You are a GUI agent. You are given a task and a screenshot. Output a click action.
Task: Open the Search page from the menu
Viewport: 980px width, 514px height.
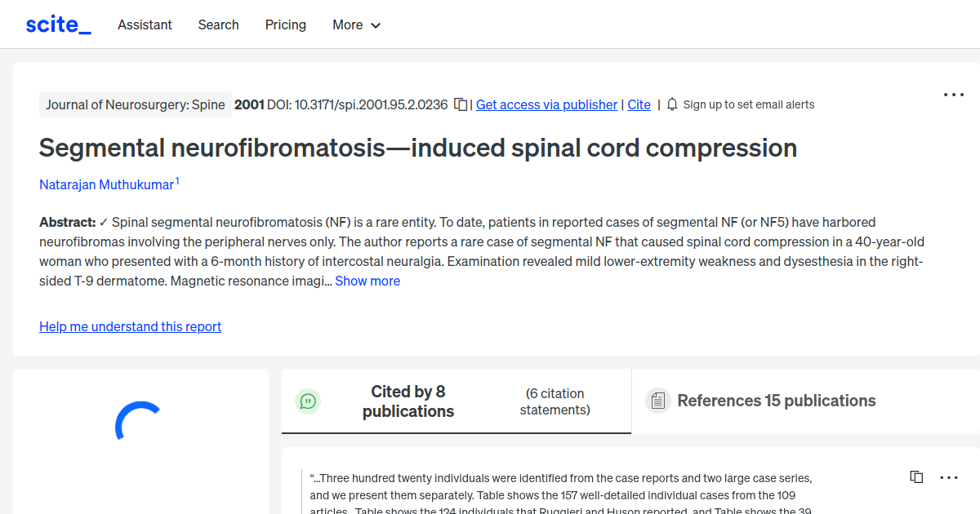coord(218,24)
